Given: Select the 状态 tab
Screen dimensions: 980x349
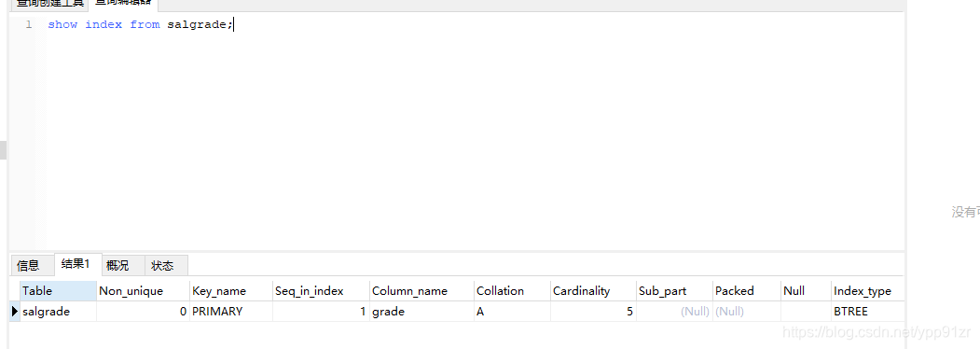Looking at the screenshot, I should tap(162, 265).
